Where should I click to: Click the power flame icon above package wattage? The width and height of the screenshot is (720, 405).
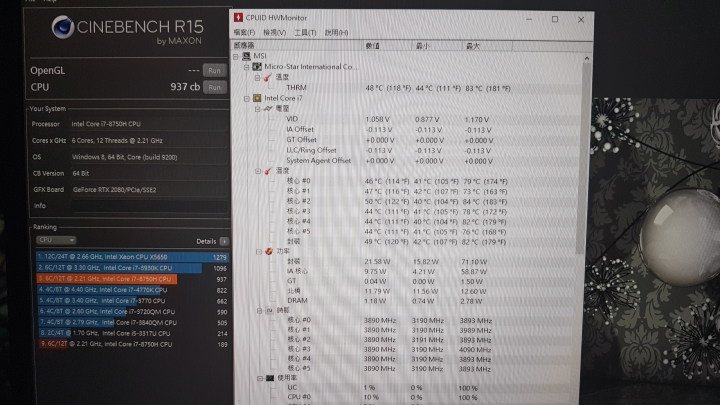pos(269,251)
